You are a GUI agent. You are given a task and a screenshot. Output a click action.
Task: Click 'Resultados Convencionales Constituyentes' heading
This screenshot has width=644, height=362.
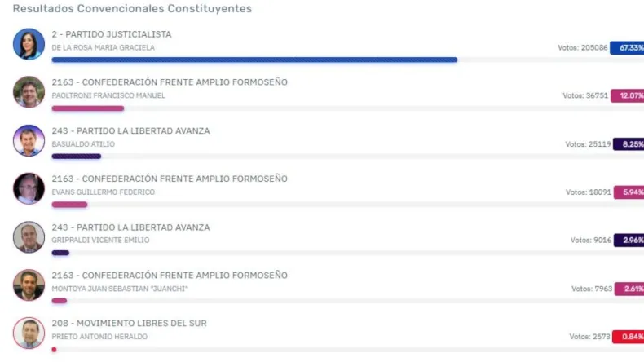[x=132, y=9]
